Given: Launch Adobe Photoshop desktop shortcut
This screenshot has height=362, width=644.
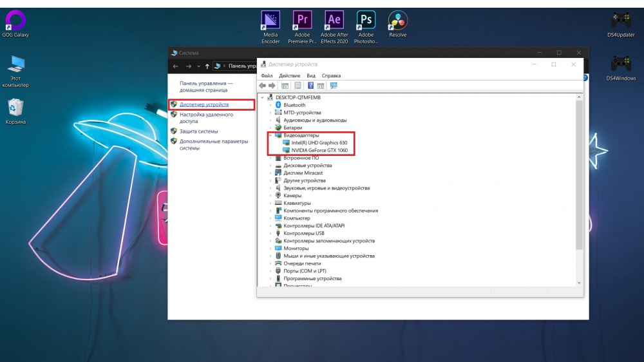Looking at the screenshot, I should (366, 26).
